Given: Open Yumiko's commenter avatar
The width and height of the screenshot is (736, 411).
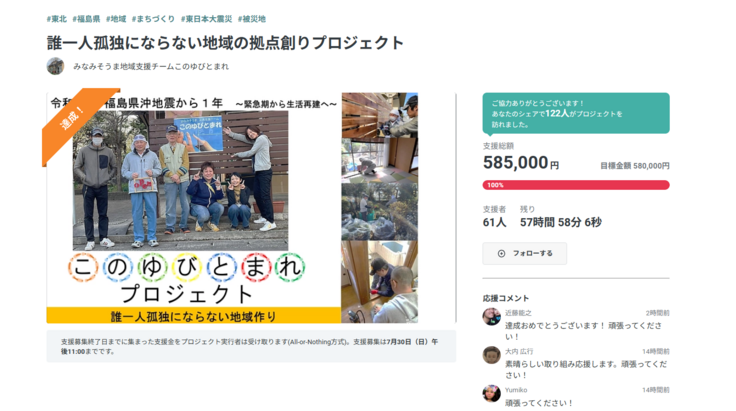Looking at the screenshot, I should (x=491, y=393).
